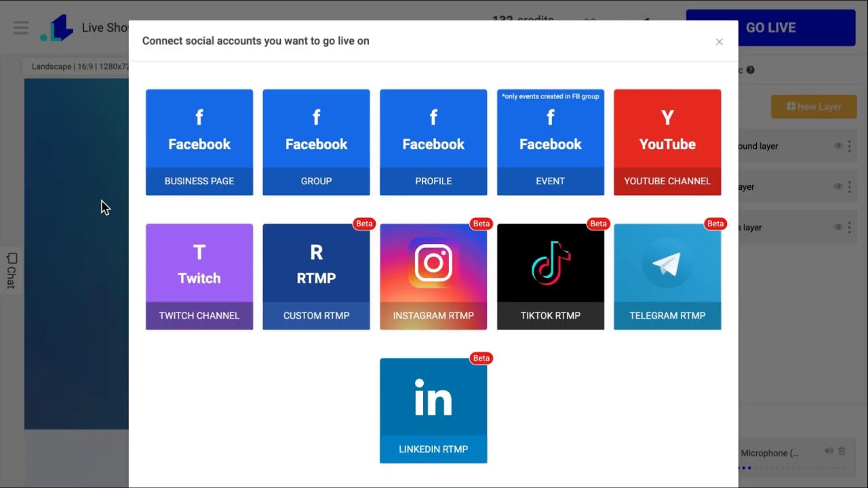This screenshot has width=868, height=488.
Task: Open three-dot menu on 'a layer' row
Action: pos(849,227)
